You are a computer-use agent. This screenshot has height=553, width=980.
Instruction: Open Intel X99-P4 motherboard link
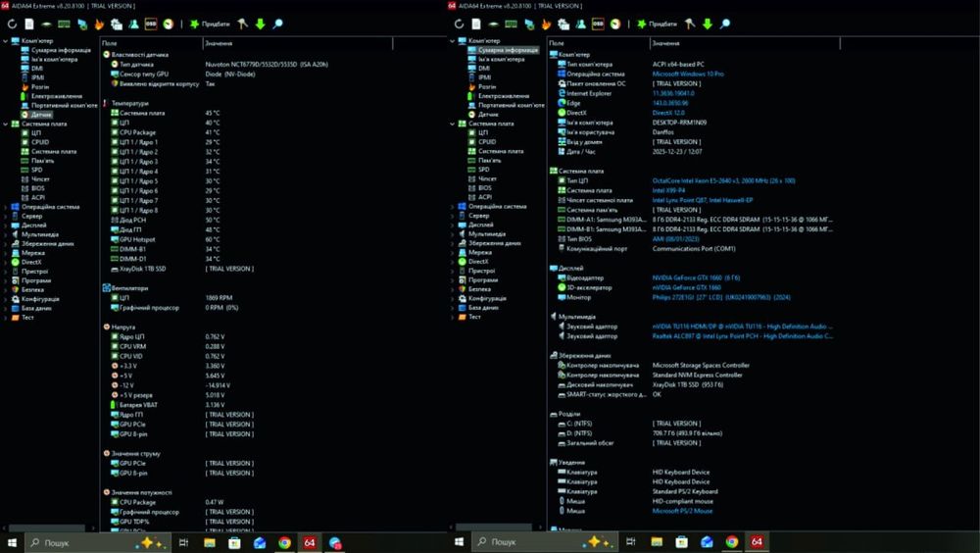point(668,191)
